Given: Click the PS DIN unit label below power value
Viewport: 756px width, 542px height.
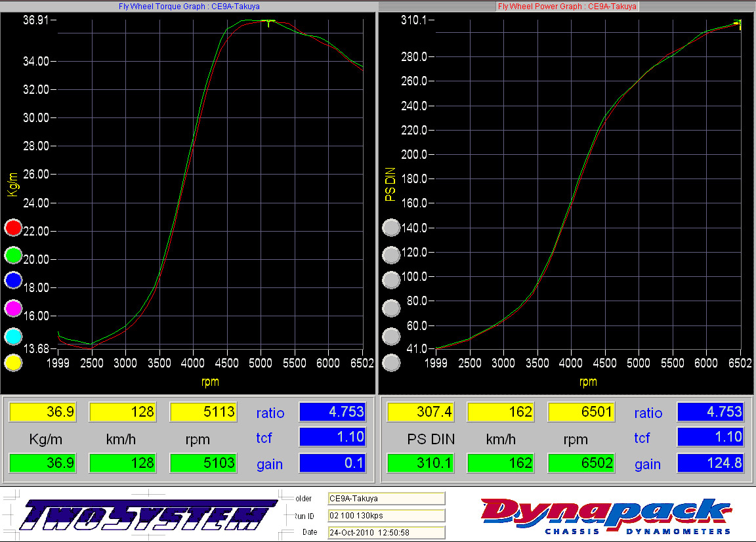Looking at the screenshot, I should 430,439.
